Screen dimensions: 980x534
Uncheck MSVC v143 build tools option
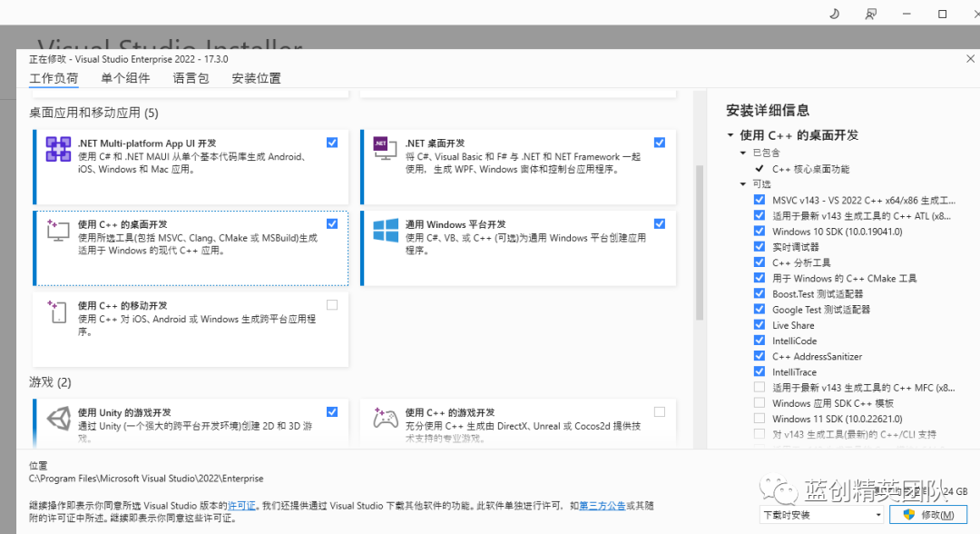759,200
